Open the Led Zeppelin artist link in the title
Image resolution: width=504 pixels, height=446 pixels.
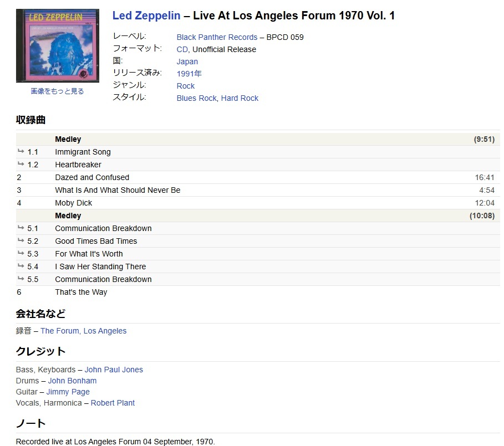coord(146,16)
